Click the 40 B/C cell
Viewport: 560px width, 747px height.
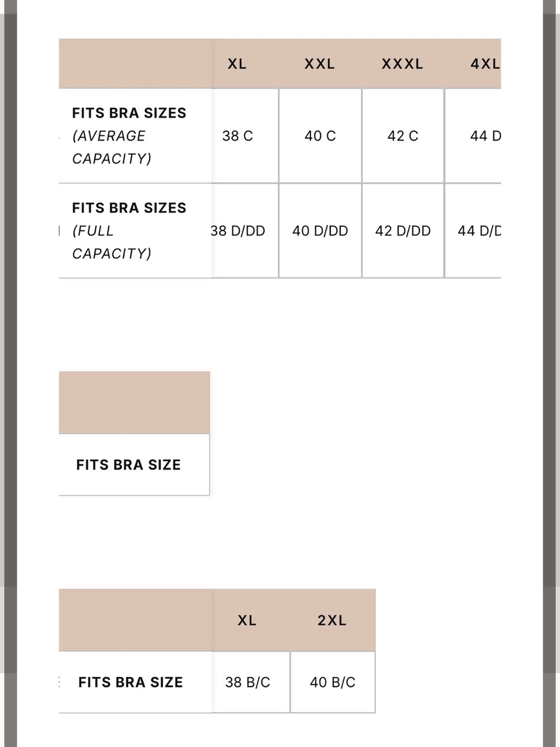[333, 683]
